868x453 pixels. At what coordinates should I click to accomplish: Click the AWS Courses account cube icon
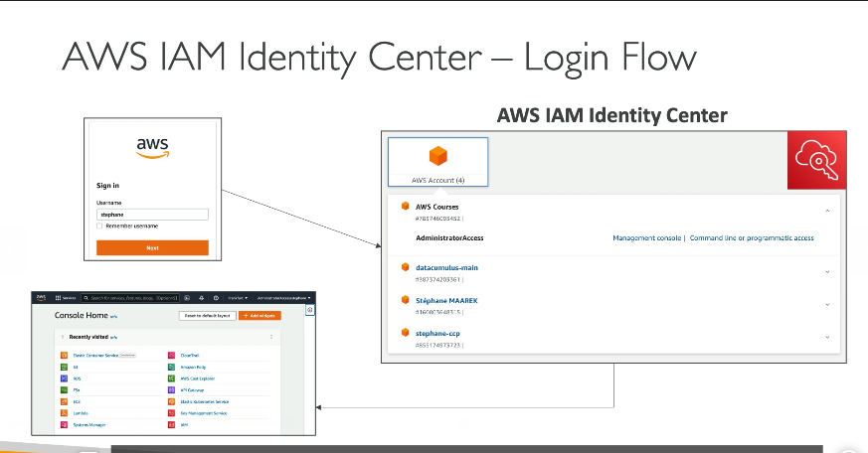pos(406,206)
